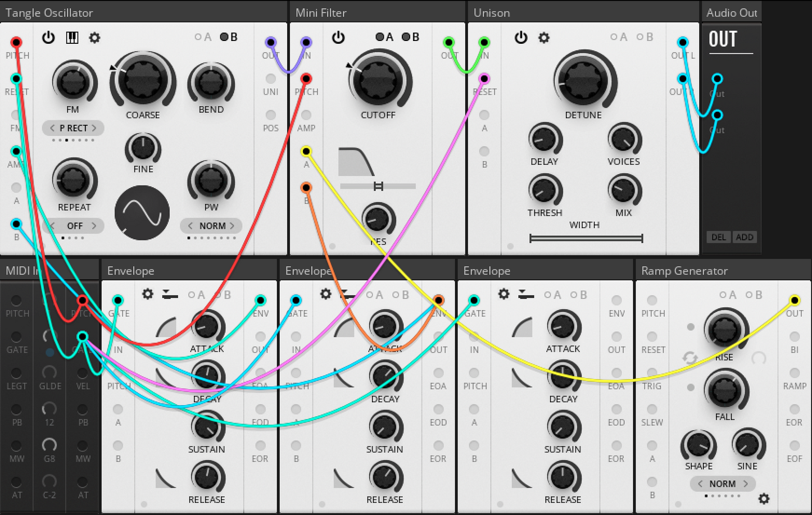This screenshot has height=515, width=812.
Task: Open the Ramp Generator settings gear
Action: pos(764,498)
